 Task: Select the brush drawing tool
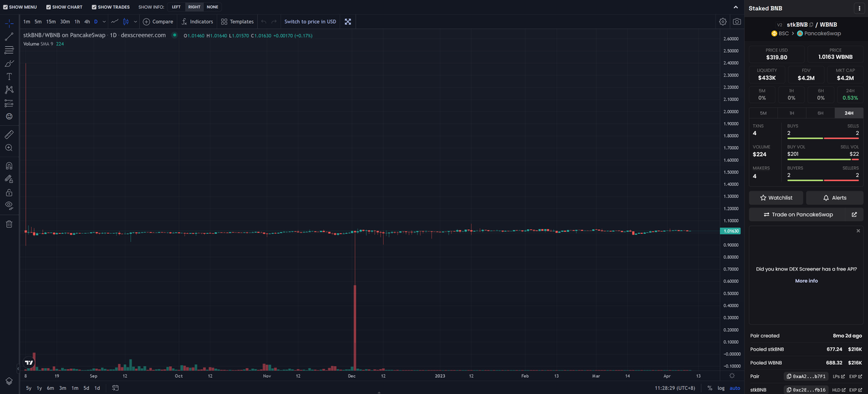pos(9,63)
